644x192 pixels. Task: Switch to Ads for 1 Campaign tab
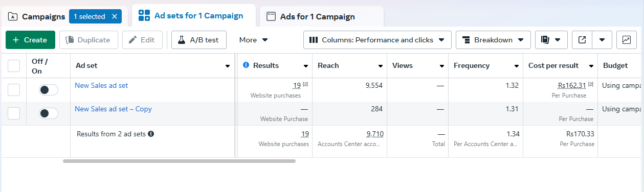coord(321,16)
